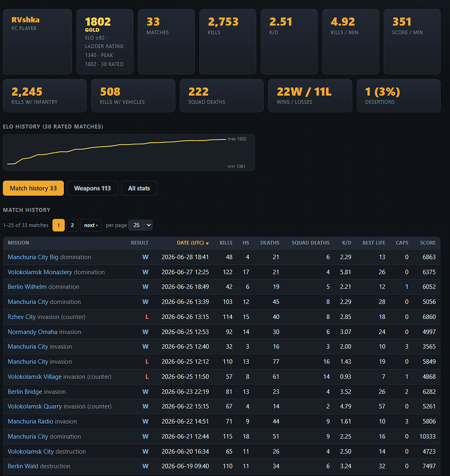
Task: Click the next page button
Action: pyautogui.click(x=91, y=225)
